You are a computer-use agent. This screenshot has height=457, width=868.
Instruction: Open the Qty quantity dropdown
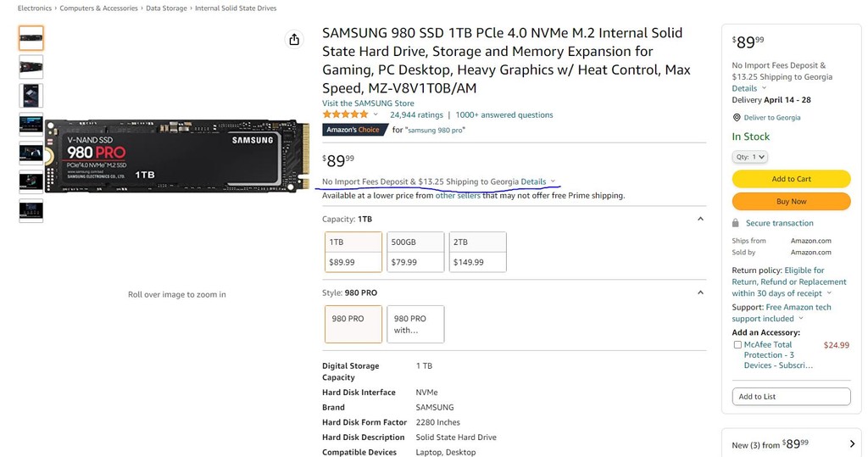coord(749,157)
